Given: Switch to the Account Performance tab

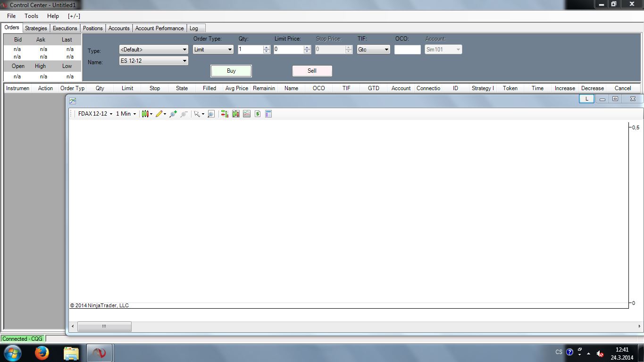Looking at the screenshot, I should click(159, 28).
